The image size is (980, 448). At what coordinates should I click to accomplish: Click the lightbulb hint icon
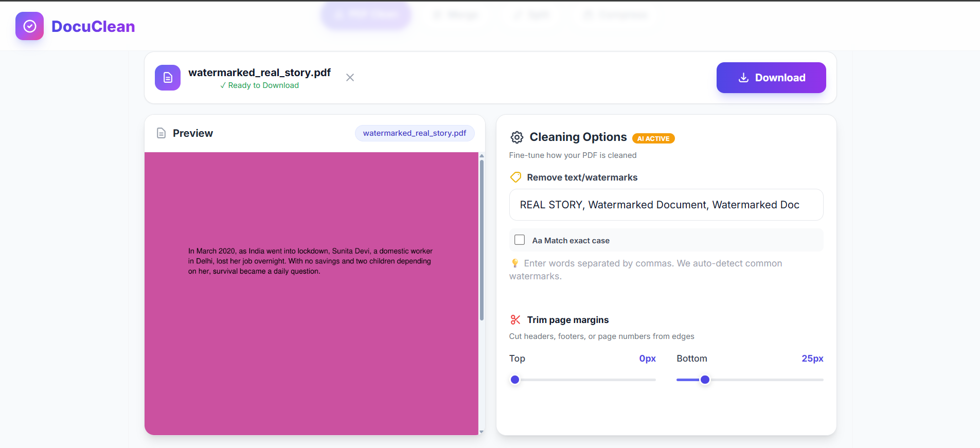click(x=515, y=263)
